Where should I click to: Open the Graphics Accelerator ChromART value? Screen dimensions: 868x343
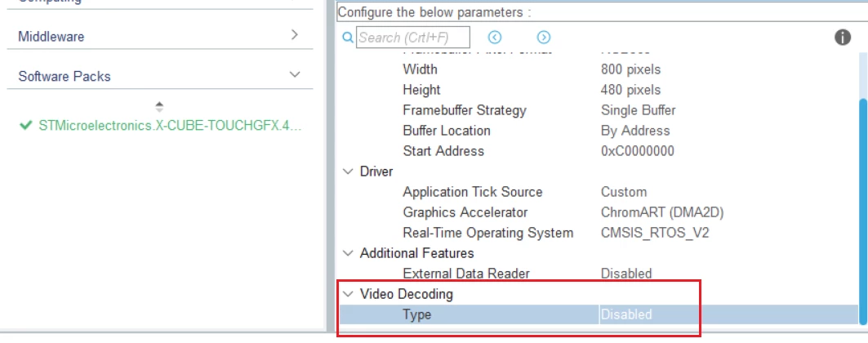coord(662,212)
